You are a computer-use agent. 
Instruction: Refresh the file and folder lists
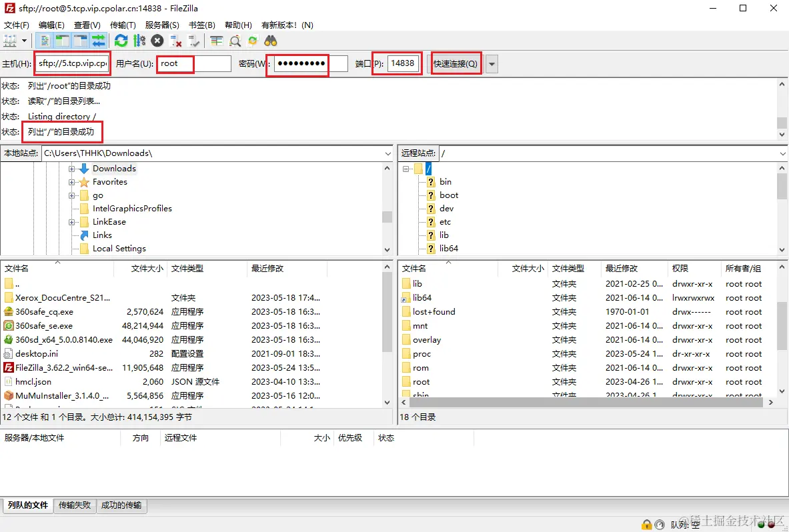tap(121, 41)
